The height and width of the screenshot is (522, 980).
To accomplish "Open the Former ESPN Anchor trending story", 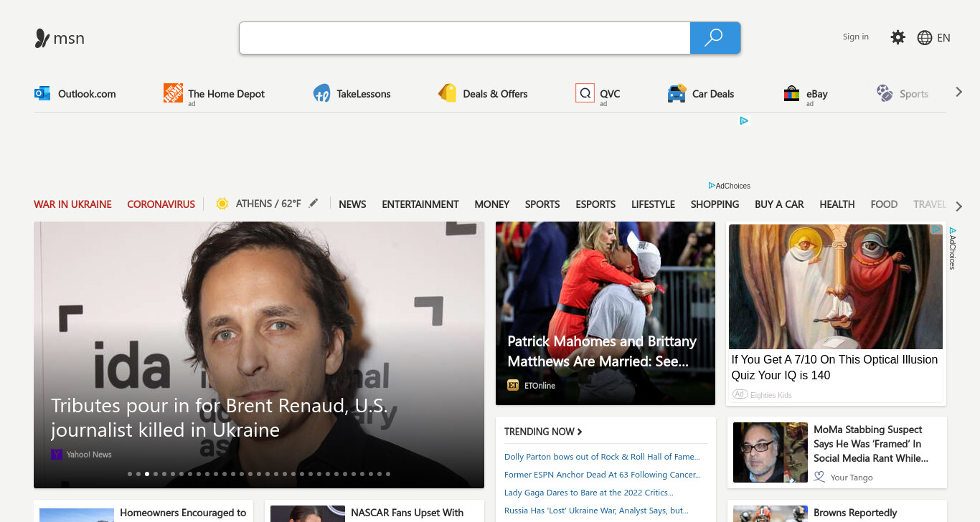I will (603, 475).
